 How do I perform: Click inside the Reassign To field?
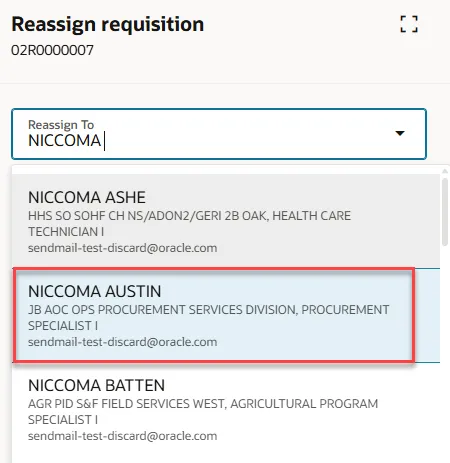pyautogui.click(x=219, y=134)
